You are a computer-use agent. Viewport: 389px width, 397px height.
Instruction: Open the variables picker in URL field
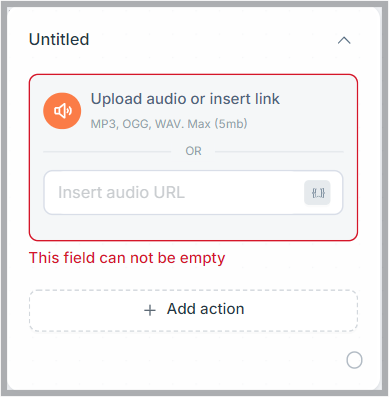click(317, 193)
